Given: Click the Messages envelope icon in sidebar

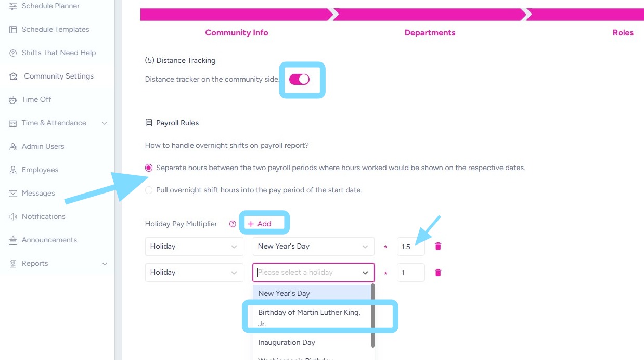Looking at the screenshot, I should point(13,194).
